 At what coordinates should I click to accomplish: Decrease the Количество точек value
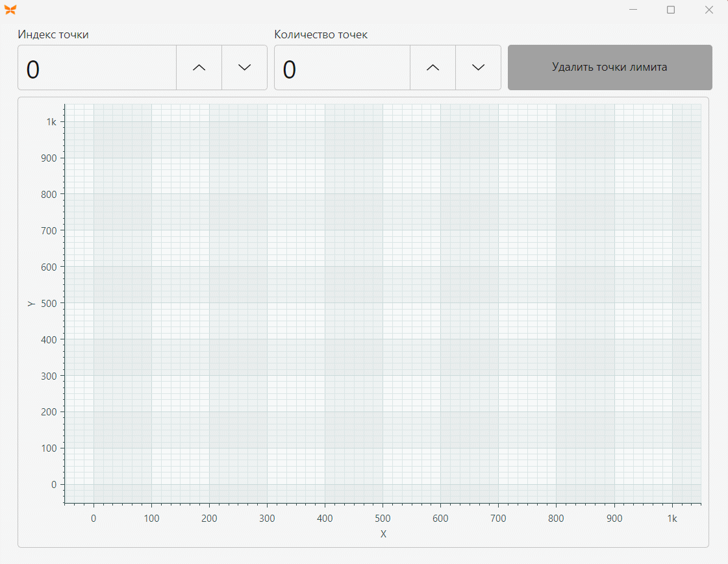pos(478,67)
